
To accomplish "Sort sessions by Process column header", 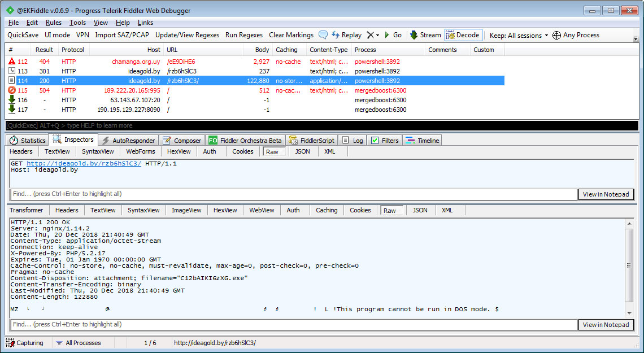I will coord(388,50).
